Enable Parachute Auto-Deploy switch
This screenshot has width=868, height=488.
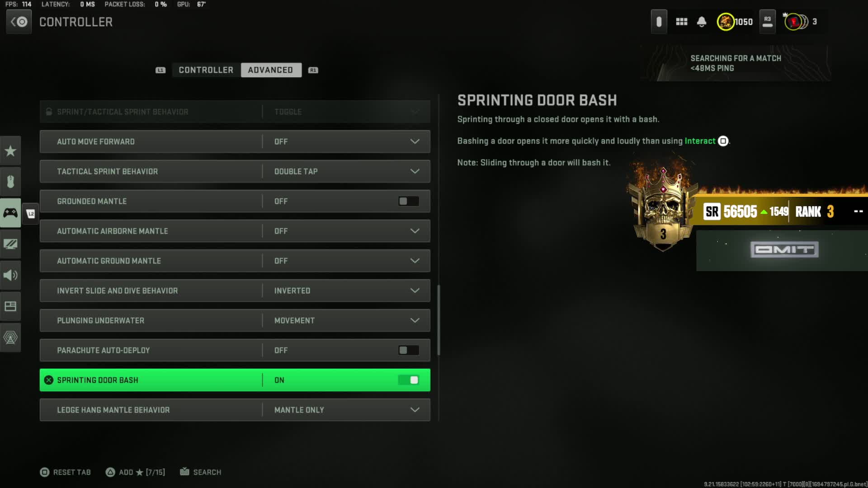[x=409, y=350]
